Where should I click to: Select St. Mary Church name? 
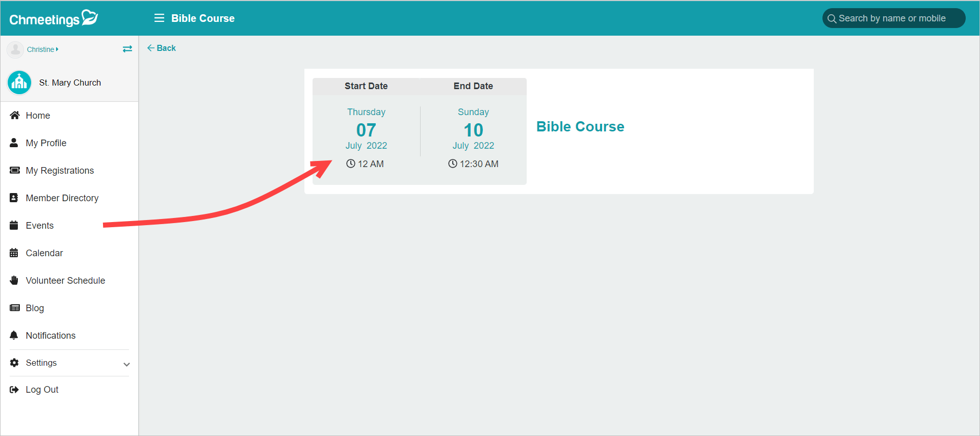pyautogui.click(x=70, y=83)
